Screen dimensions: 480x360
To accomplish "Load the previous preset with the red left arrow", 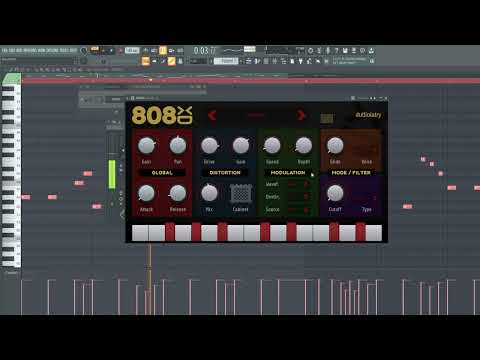I will [x=212, y=115].
